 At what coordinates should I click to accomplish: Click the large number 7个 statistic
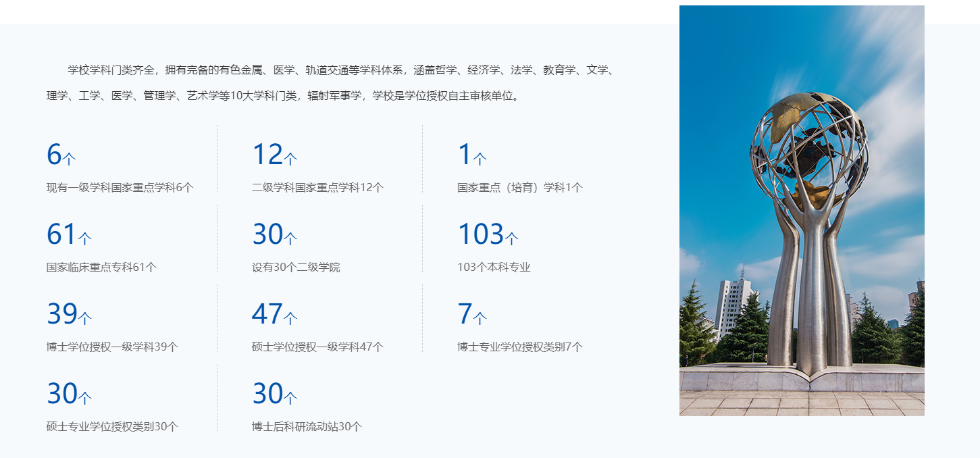(x=472, y=314)
